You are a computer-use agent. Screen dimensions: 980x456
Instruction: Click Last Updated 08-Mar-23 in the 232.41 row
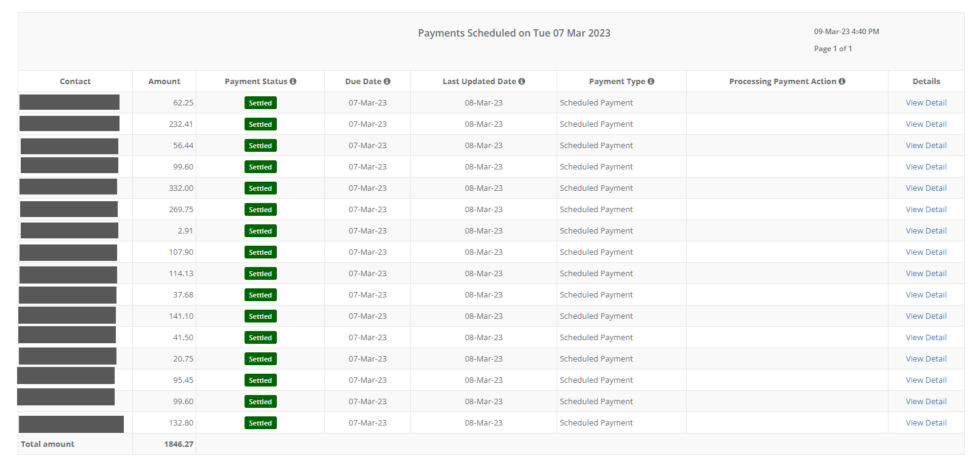tap(484, 124)
